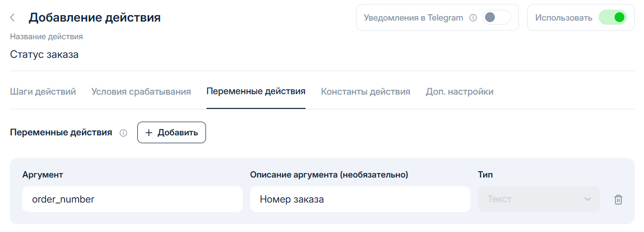The image size is (644, 232).
Task: Edit the action name Статус заказа
Action: [x=45, y=54]
